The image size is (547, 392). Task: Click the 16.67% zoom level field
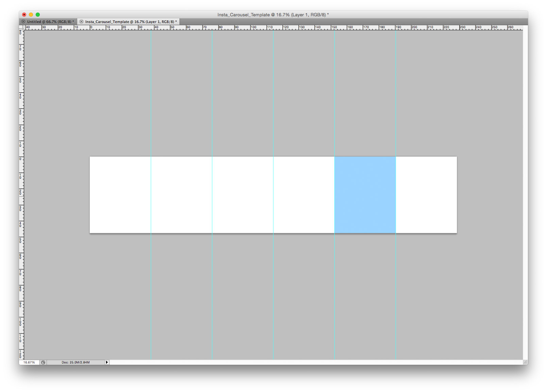(29, 362)
